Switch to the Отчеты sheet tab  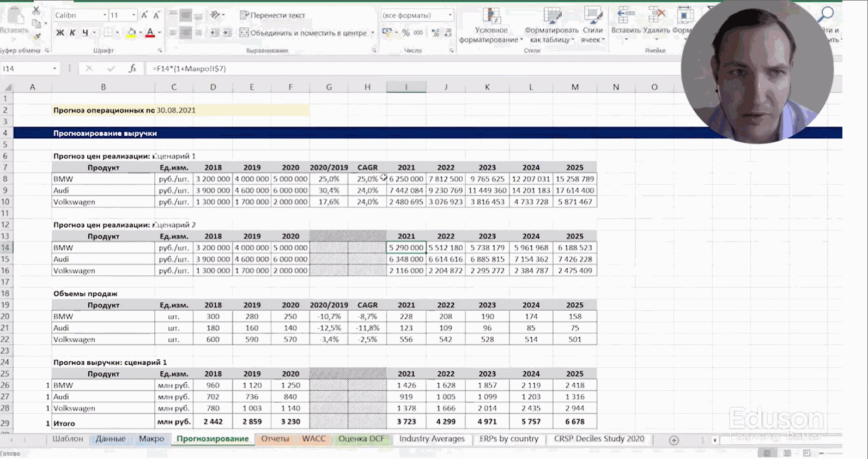tap(275, 439)
